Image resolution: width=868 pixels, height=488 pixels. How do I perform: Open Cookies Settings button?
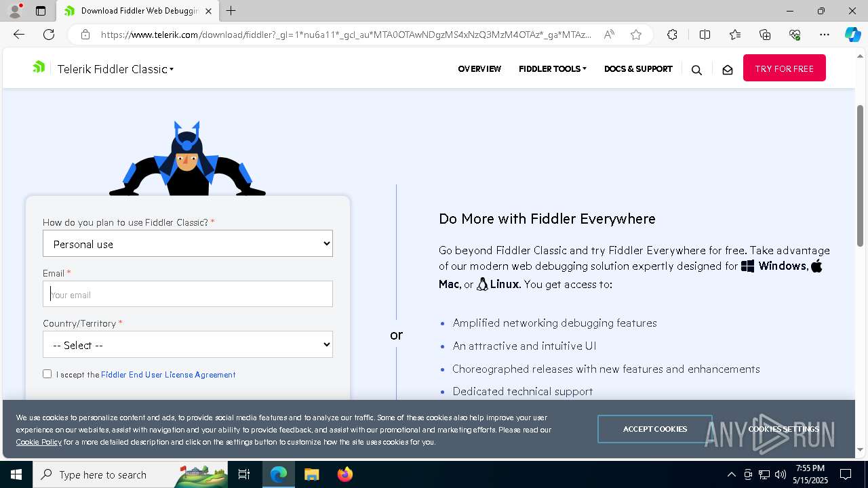(x=783, y=429)
